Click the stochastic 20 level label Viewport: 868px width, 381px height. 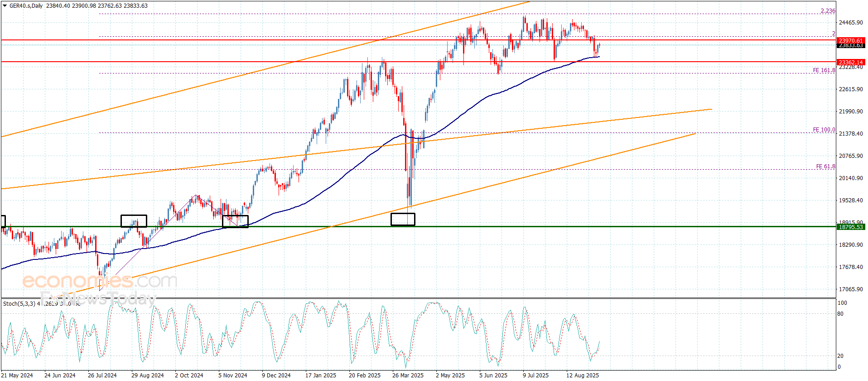pyautogui.click(x=840, y=356)
